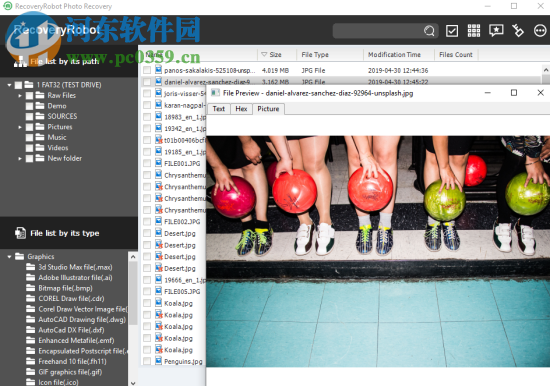Image resolution: width=550 pixels, height=386 pixels.
Task: Switch to the Picture preview tab
Action: click(x=268, y=109)
